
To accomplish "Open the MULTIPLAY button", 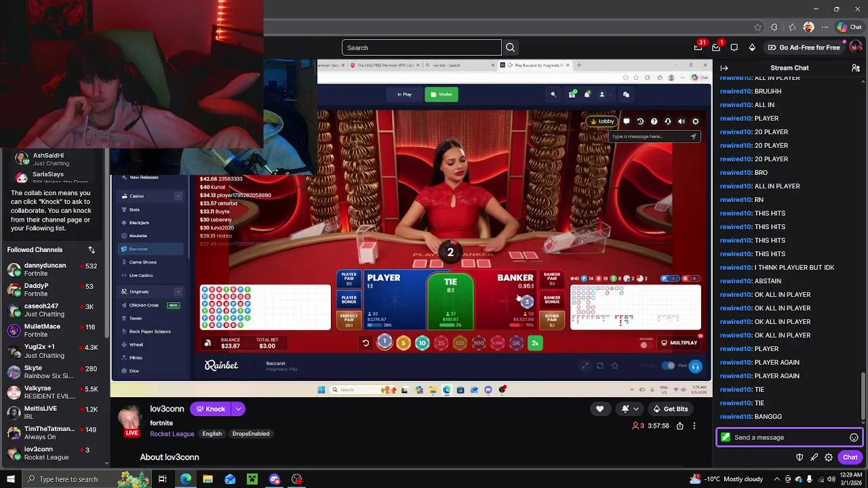I will (x=679, y=343).
